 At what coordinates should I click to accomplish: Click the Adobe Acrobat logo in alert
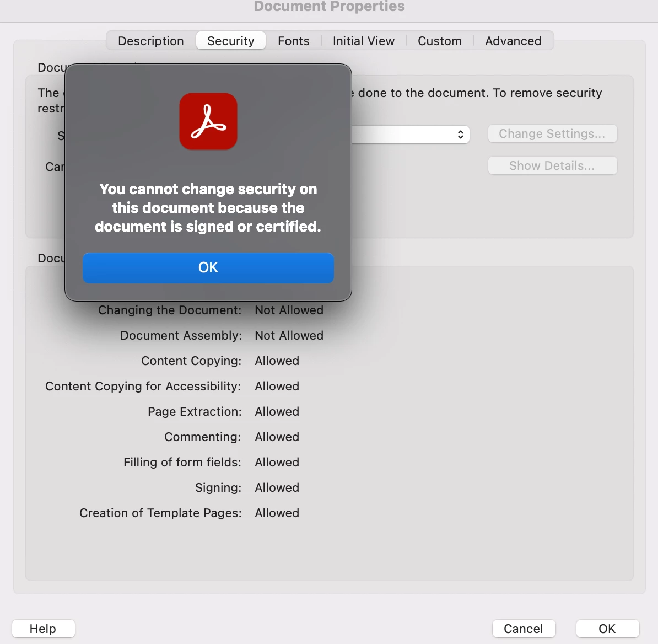[208, 121]
